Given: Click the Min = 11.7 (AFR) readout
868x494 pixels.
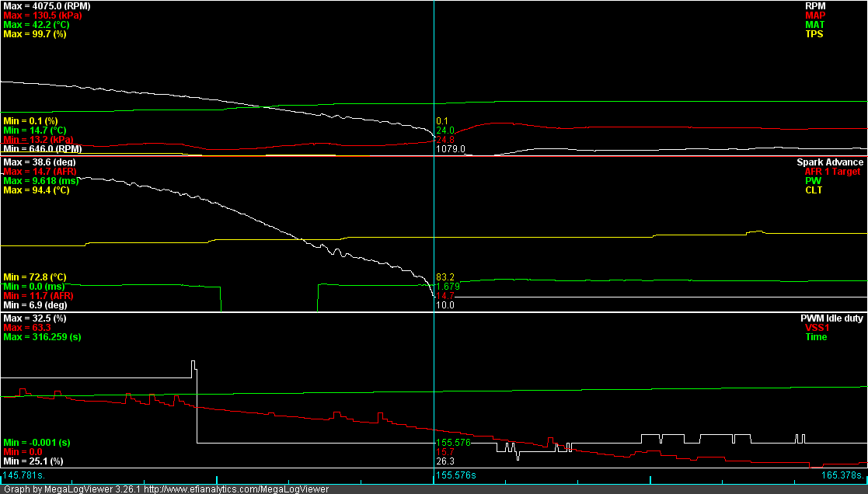Looking at the screenshot, I should point(38,296).
